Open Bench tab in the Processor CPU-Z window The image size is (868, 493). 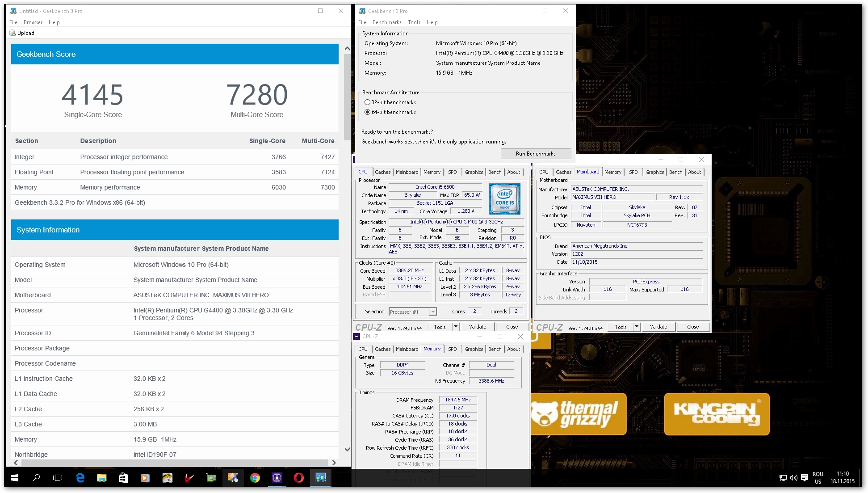coord(495,172)
